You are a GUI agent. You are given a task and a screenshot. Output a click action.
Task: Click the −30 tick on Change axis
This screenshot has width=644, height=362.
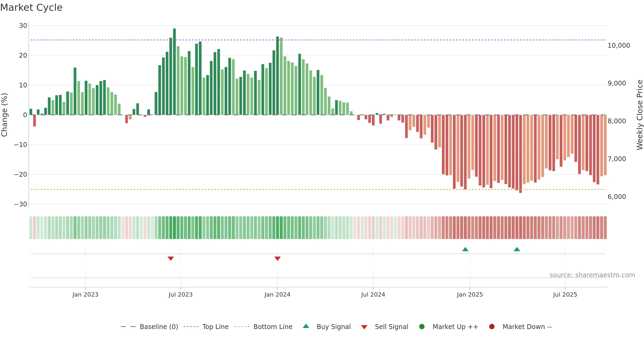pyautogui.click(x=21, y=204)
